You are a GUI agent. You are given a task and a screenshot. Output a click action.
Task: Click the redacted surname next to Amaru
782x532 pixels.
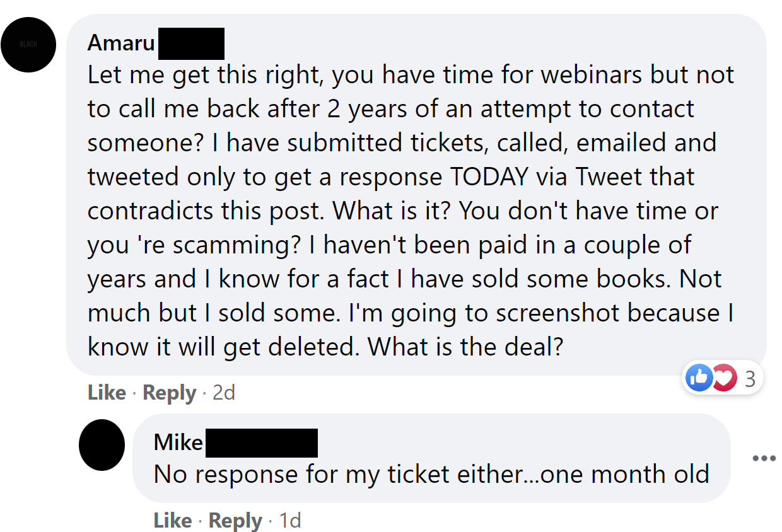191,43
